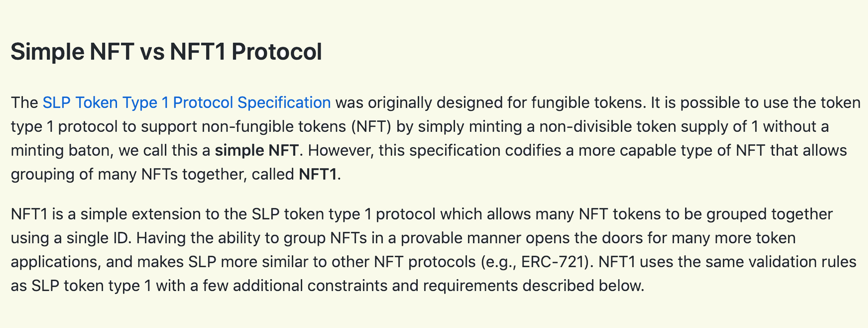
Task: Click the "(NFT)" abbreviation in parentheses
Action: tap(371, 127)
